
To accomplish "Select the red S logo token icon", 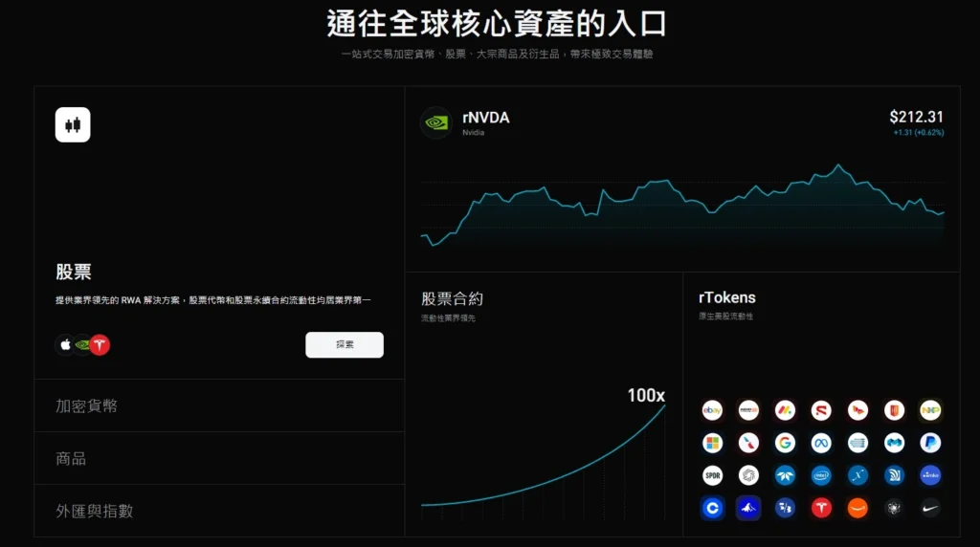I will tap(821, 410).
